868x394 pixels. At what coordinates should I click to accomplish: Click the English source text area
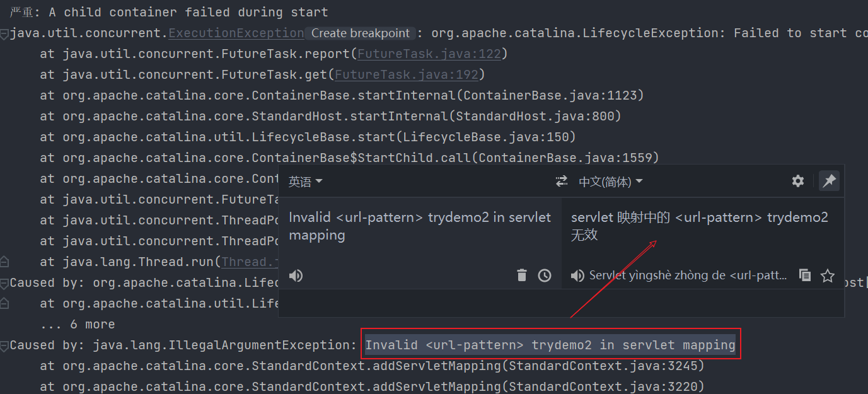coord(419,226)
